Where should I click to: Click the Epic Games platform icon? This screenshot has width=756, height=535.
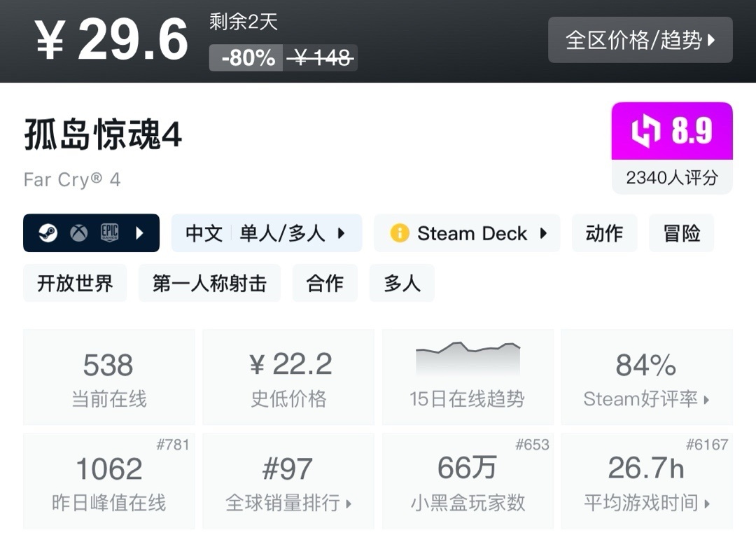point(110,233)
